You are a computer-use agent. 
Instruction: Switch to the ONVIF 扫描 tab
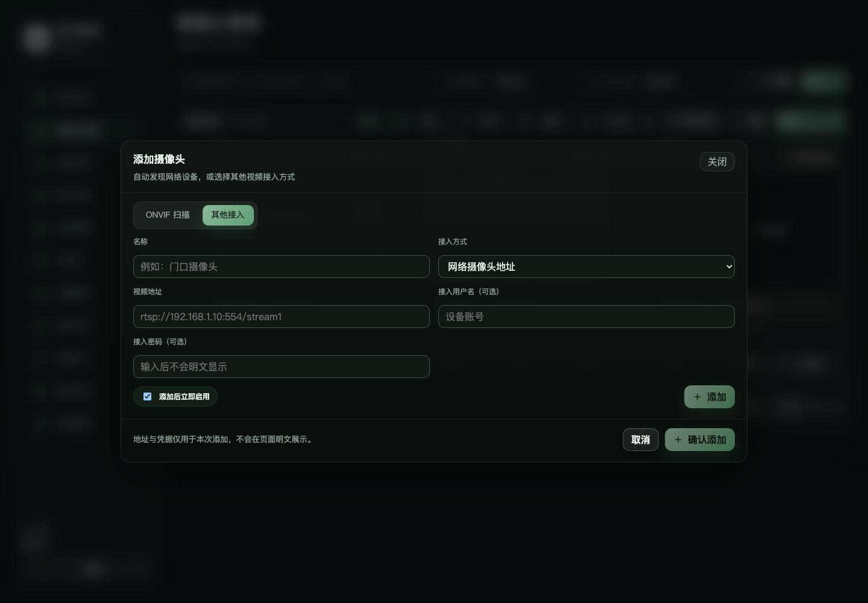pyautogui.click(x=168, y=215)
